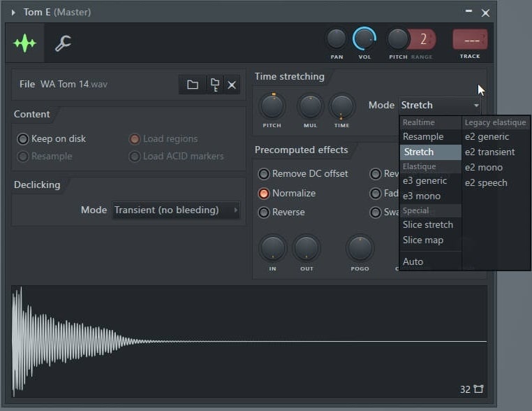The width and height of the screenshot is (532, 411).
Task: Click the sample waveform preview
Action: (249, 341)
